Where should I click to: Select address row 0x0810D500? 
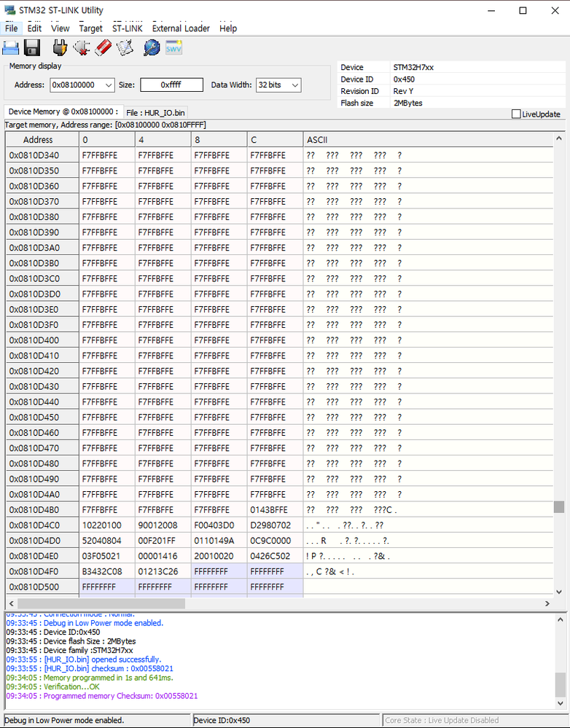point(42,587)
